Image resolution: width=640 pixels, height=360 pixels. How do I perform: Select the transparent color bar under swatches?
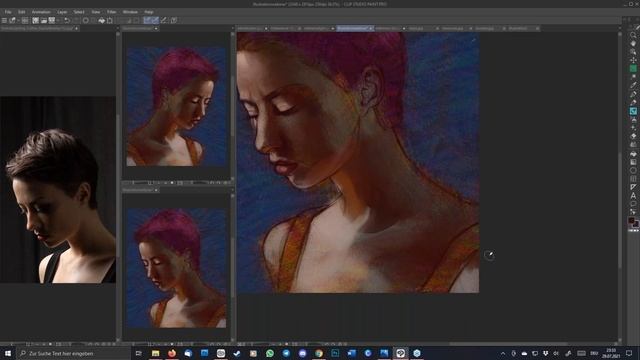point(633,230)
